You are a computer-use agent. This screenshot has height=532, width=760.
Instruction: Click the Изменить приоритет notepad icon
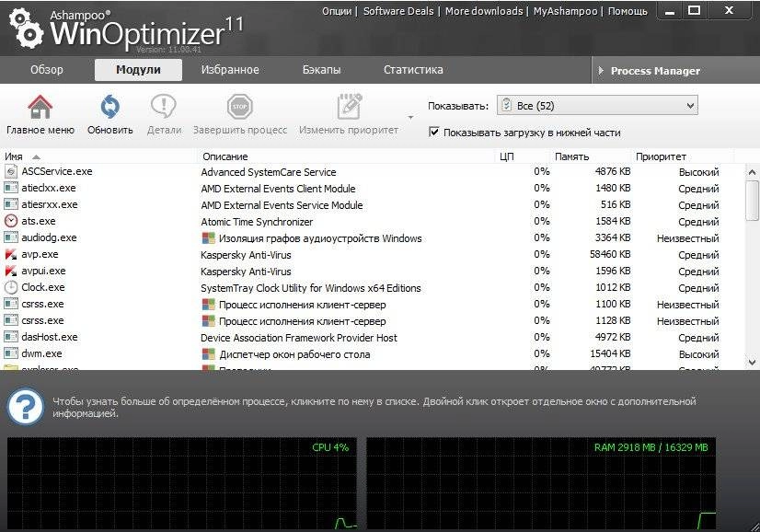click(349, 106)
